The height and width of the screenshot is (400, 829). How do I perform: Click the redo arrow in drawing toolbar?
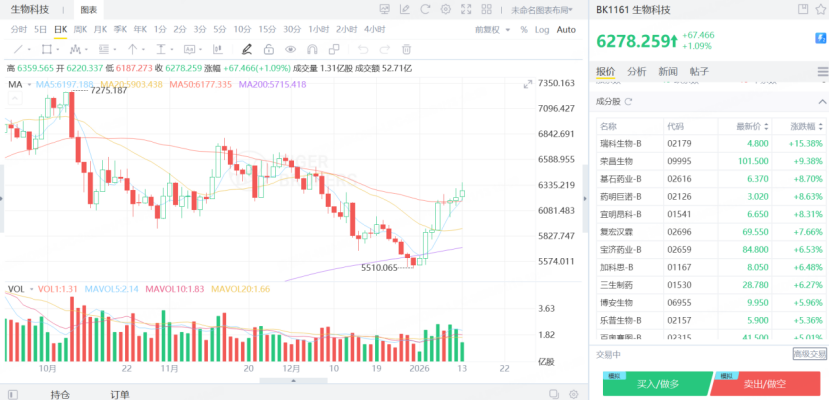click(x=384, y=50)
